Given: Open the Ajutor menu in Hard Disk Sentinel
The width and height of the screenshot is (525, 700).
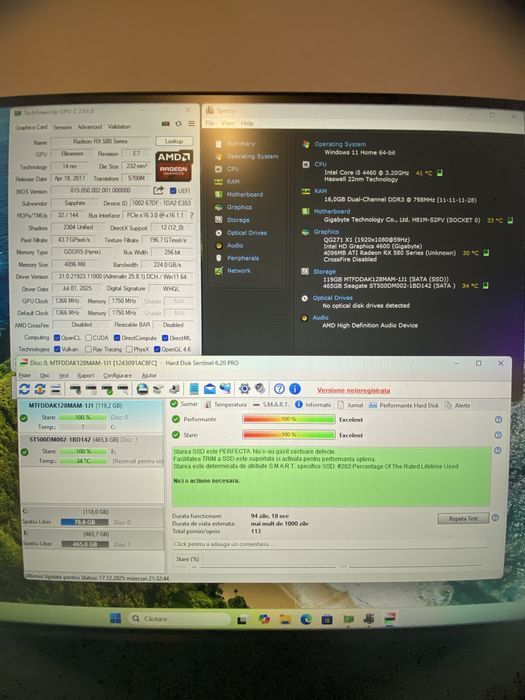Looking at the screenshot, I should click(x=149, y=376).
